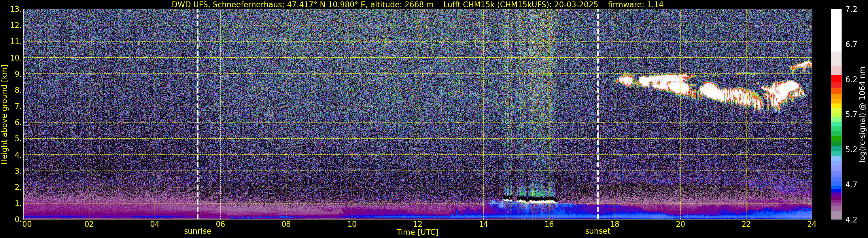Viewport: 868px width, 238px height.
Task: Click the '2.' height axis tick
Action: (x=18, y=187)
